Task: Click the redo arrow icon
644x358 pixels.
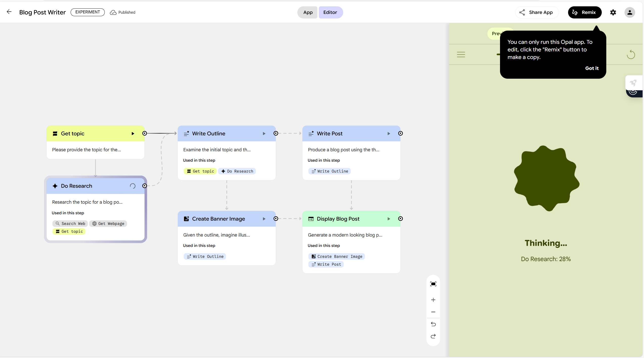Action: coord(433,336)
